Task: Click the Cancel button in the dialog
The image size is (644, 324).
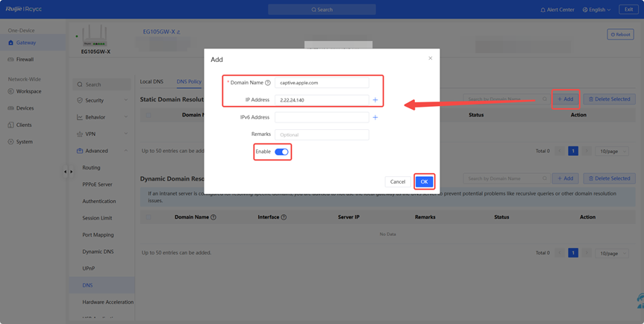Action: (x=398, y=181)
